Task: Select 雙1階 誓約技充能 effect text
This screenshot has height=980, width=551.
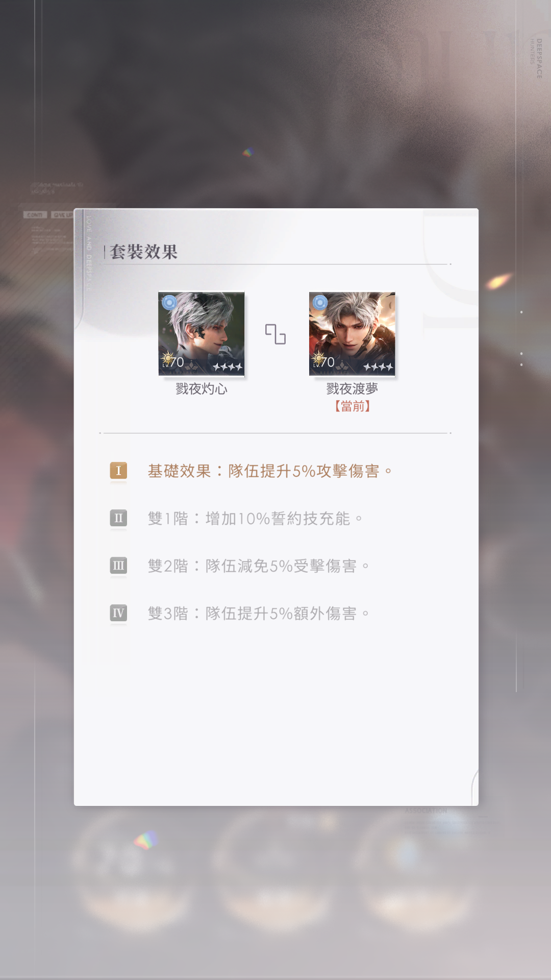Action: (x=255, y=519)
